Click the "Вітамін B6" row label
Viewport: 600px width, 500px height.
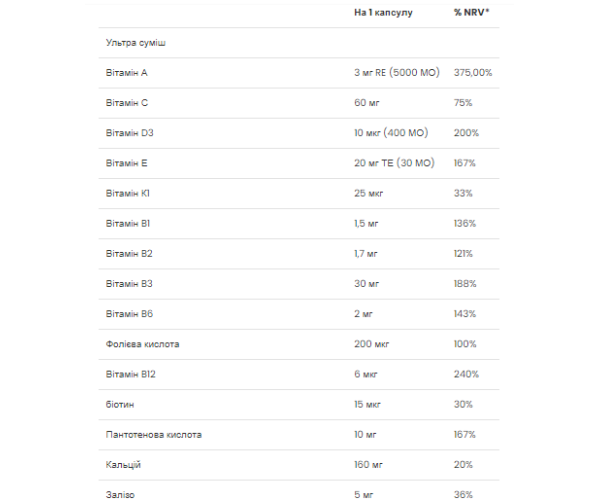pos(128,314)
